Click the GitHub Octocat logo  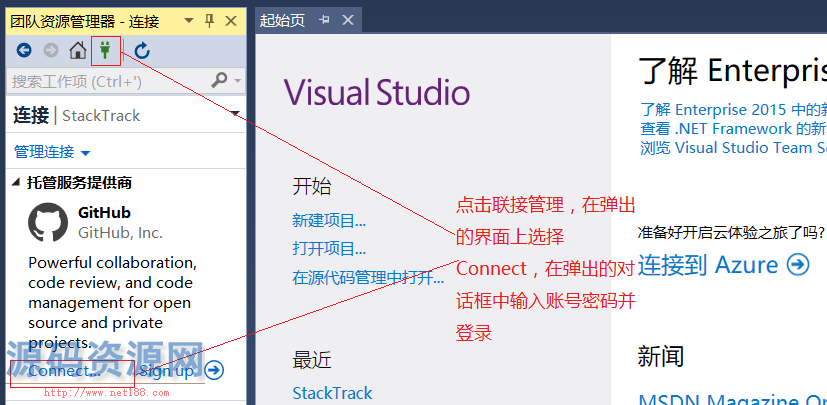coord(48,223)
